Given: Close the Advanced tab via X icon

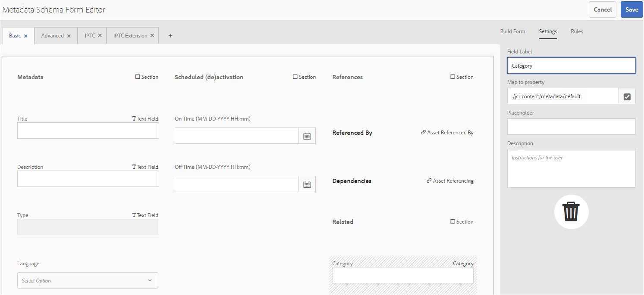Looking at the screenshot, I should coord(69,36).
